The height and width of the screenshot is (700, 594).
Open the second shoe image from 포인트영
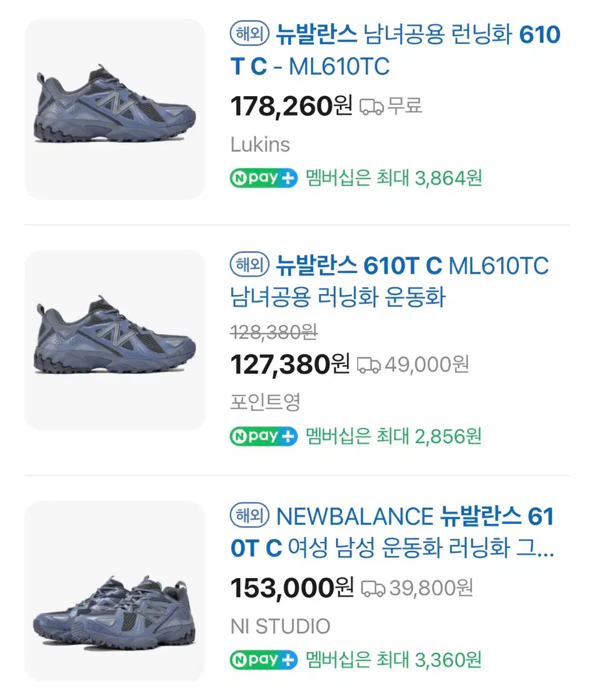115,340
